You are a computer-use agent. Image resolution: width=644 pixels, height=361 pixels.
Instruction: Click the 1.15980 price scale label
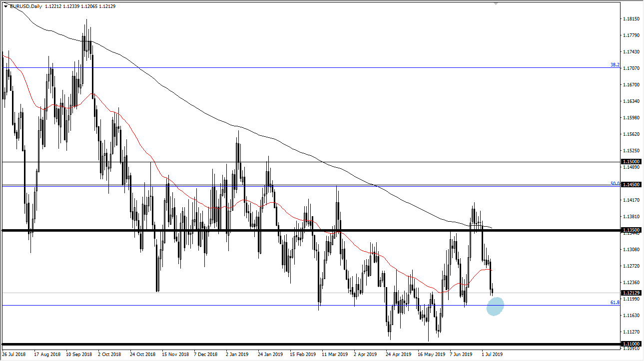632,118
